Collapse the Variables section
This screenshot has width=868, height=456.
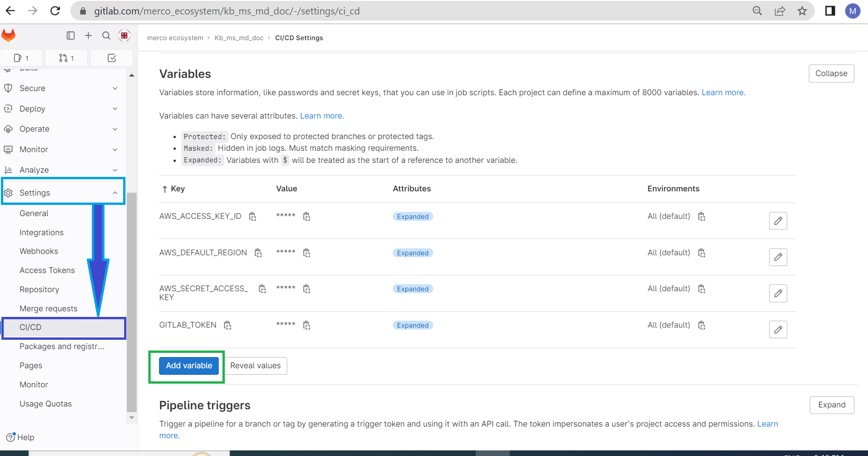click(x=831, y=73)
